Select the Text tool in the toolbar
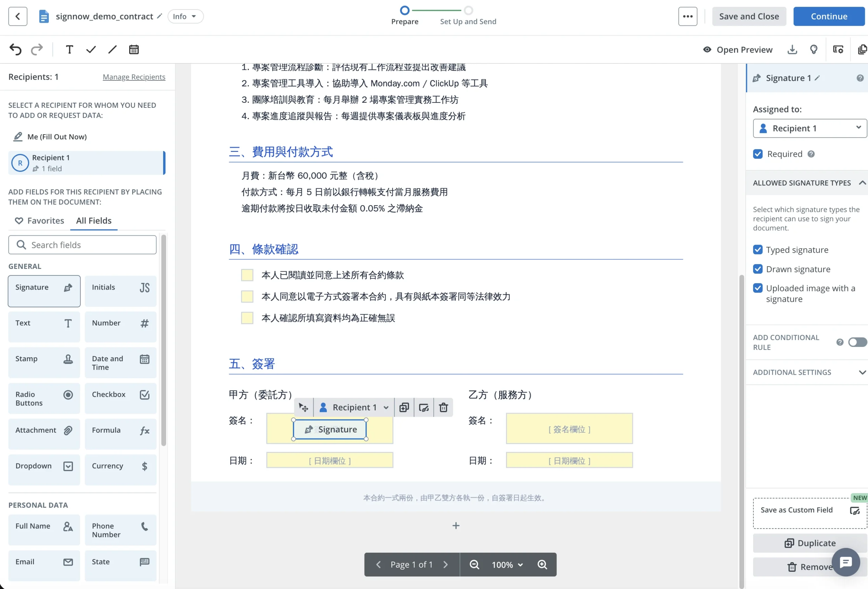This screenshot has width=868, height=589. 69,49
